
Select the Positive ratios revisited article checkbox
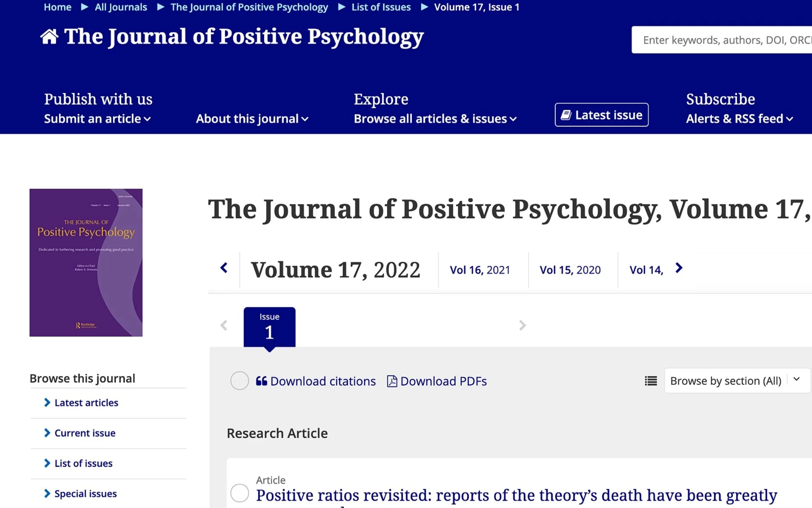coord(240,493)
